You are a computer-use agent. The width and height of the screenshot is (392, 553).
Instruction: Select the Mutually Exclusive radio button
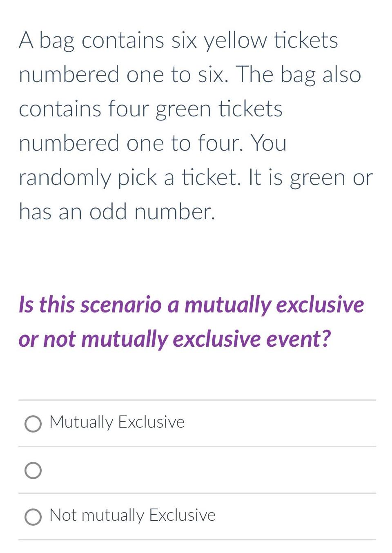[33, 423]
